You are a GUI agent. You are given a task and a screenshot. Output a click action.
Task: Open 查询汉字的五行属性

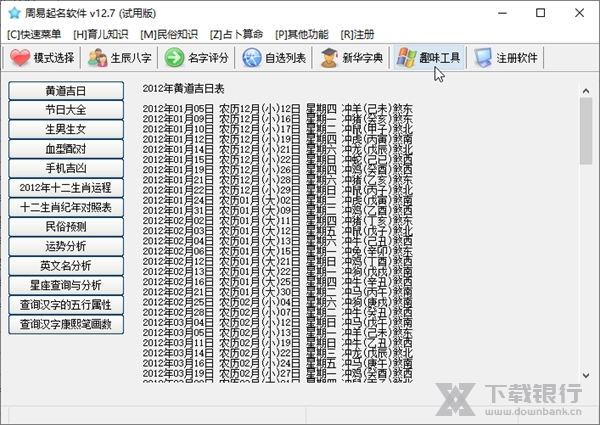coord(66,305)
